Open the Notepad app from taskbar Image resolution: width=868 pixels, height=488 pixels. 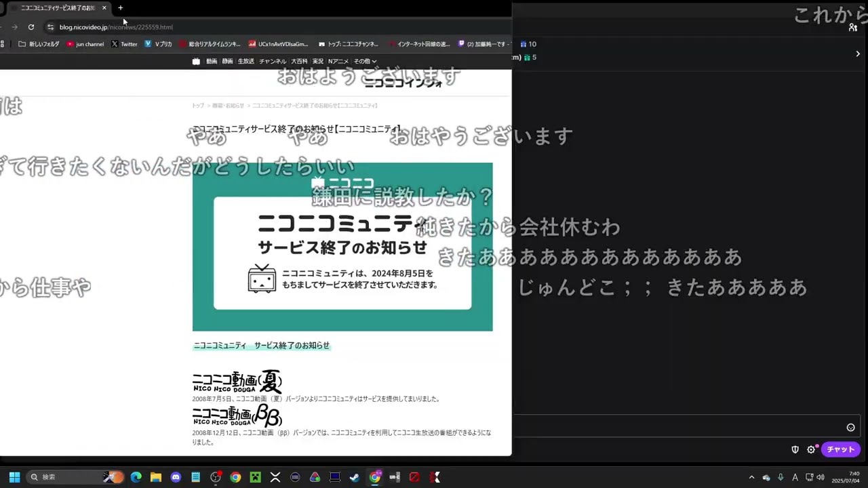pyautogui.click(x=196, y=477)
